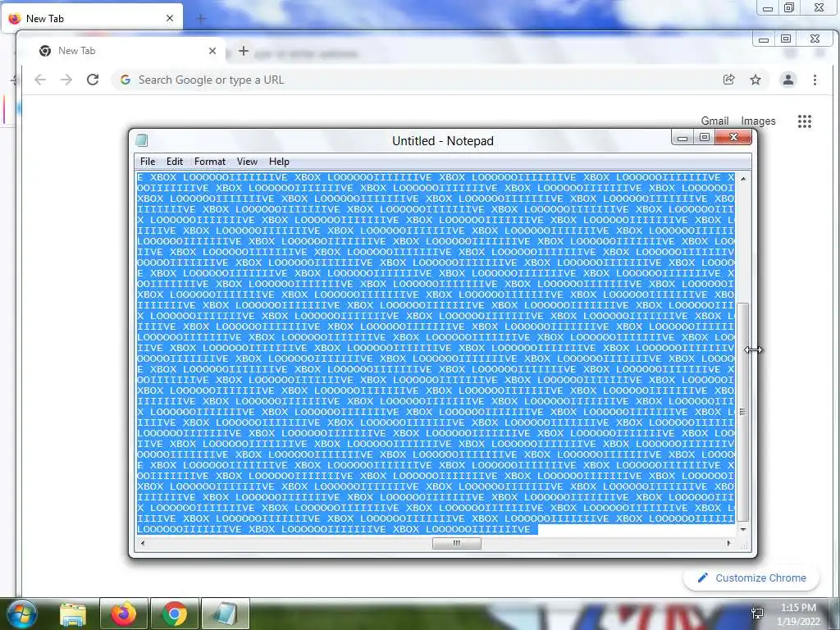Image resolution: width=840 pixels, height=630 pixels.
Task: Click Notepad horizontal scrollbar thumb
Action: 456,543
